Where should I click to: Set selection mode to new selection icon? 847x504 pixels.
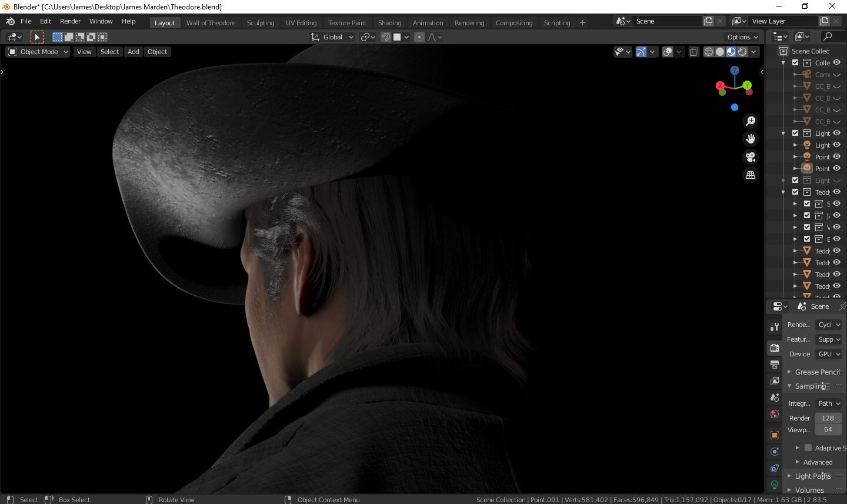(58, 37)
